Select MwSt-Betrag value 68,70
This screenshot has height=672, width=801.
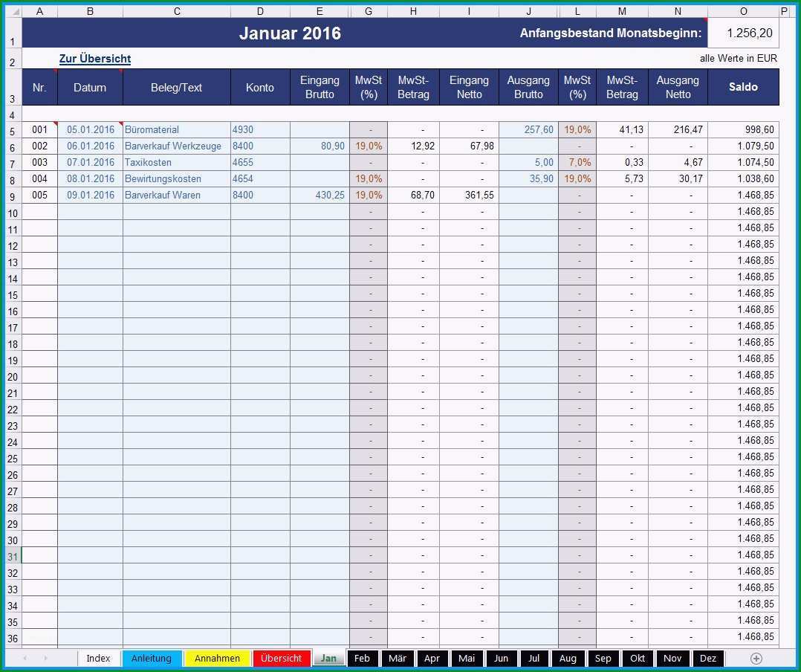413,196
